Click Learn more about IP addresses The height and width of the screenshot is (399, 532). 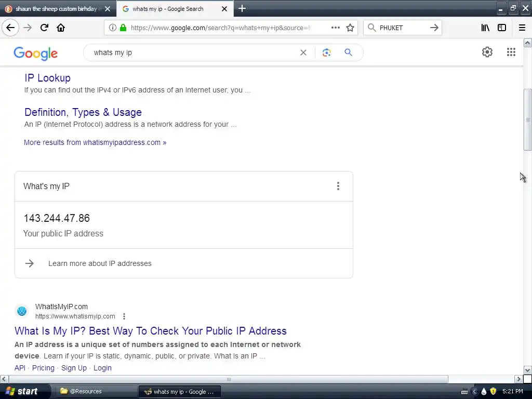point(100,263)
